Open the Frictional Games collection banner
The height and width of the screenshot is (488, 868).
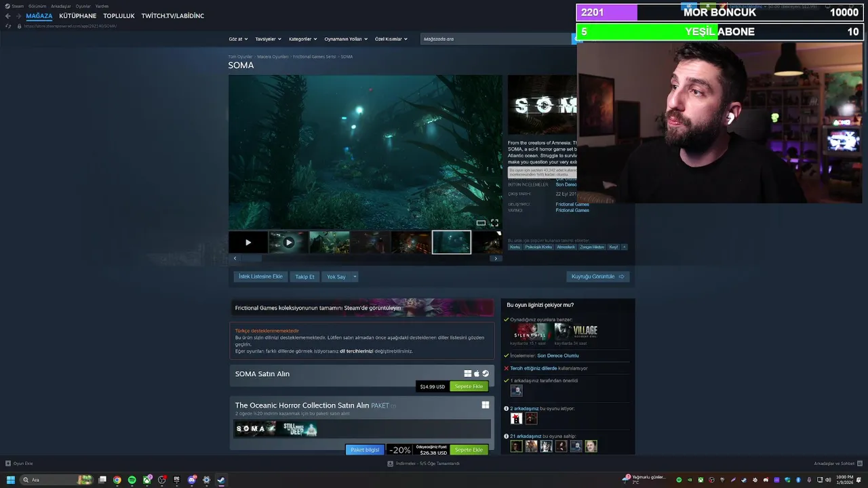(x=362, y=308)
